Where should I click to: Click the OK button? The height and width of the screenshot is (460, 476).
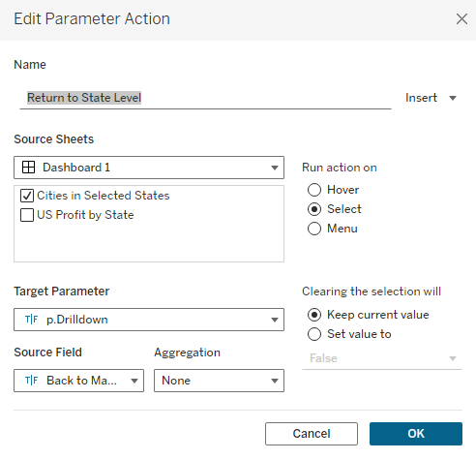pos(416,434)
